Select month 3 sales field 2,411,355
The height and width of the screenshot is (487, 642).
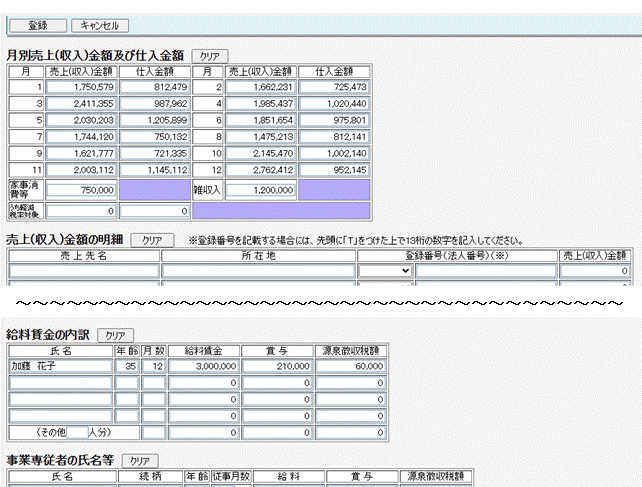(x=81, y=104)
